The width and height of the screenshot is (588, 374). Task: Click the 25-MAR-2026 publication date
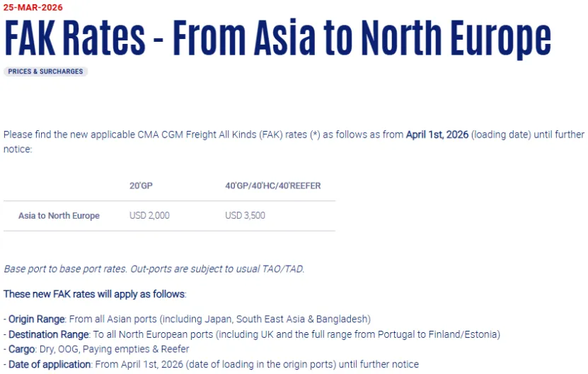pyautogui.click(x=33, y=7)
